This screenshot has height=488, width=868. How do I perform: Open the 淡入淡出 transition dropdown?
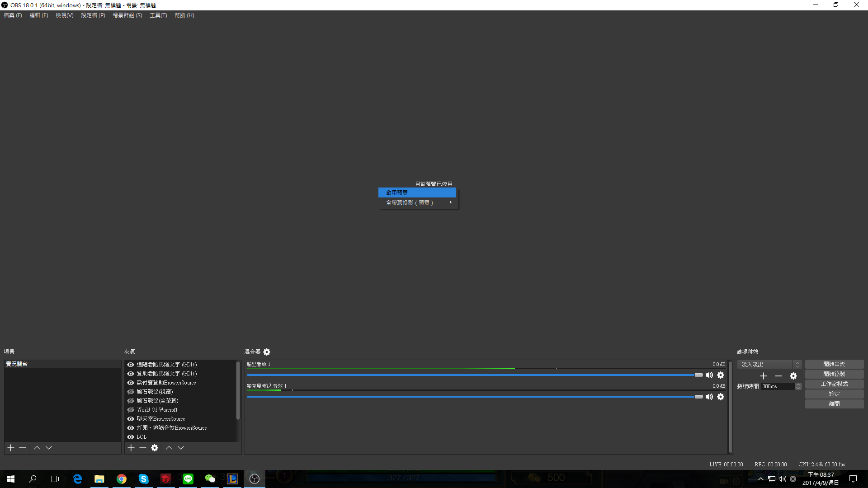click(769, 365)
